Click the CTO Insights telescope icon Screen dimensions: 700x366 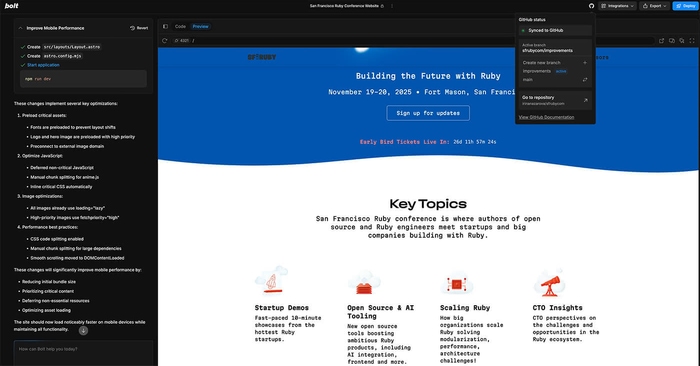pyautogui.click(x=549, y=283)
